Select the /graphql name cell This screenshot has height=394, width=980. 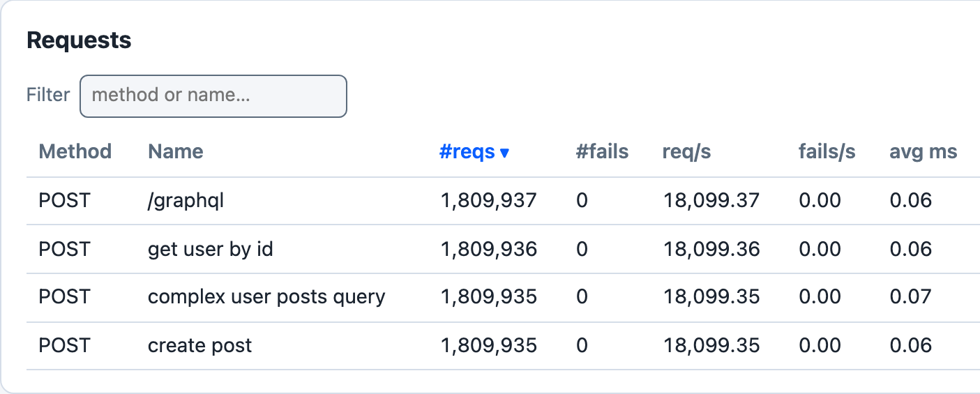pyautogui.click(x=186, y=201)
